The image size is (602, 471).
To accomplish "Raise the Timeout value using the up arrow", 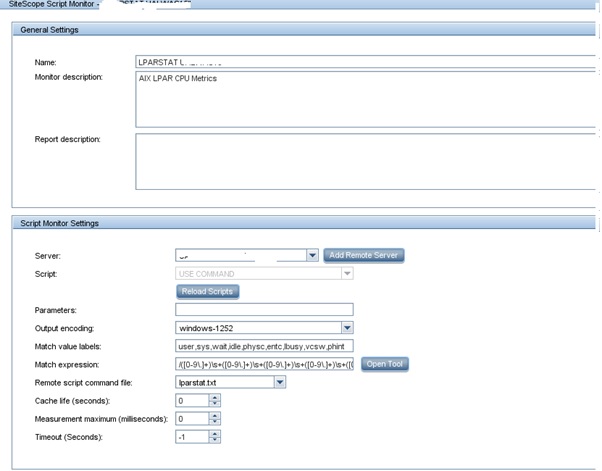I will (215, 433).
